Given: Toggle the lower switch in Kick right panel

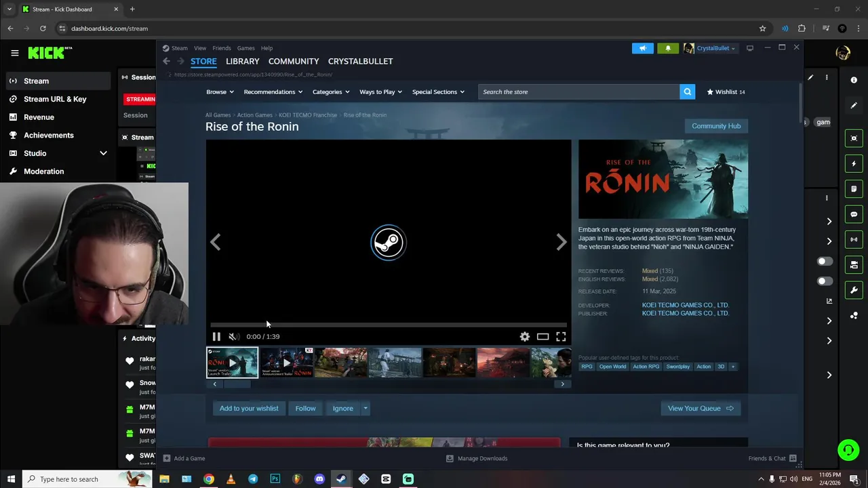Looking at the screenshot, I should click(x=824, y=281).
